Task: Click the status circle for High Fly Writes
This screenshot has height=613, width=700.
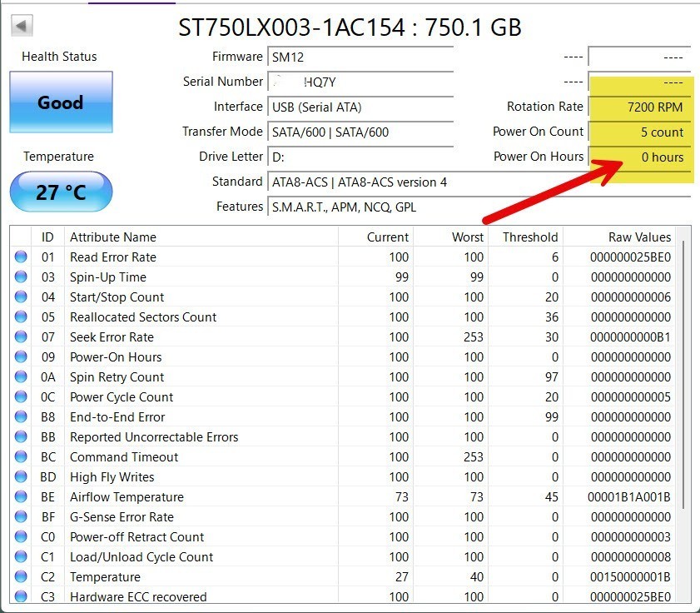Action: (x=21, y=476)
